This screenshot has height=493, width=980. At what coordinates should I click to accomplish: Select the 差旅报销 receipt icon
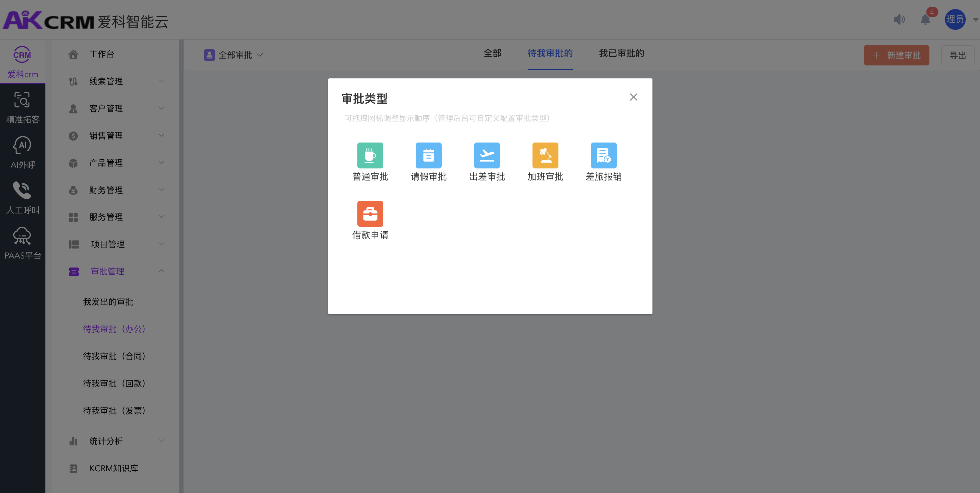(604, 155)
